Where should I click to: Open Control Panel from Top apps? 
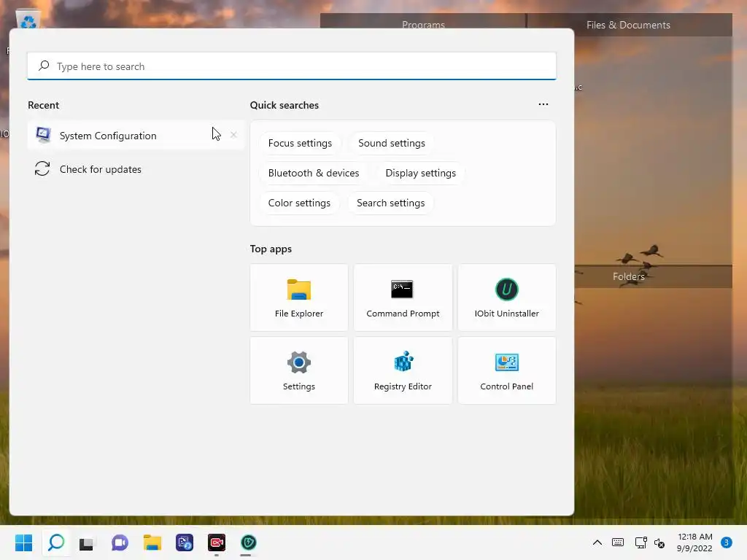(507, 370)
